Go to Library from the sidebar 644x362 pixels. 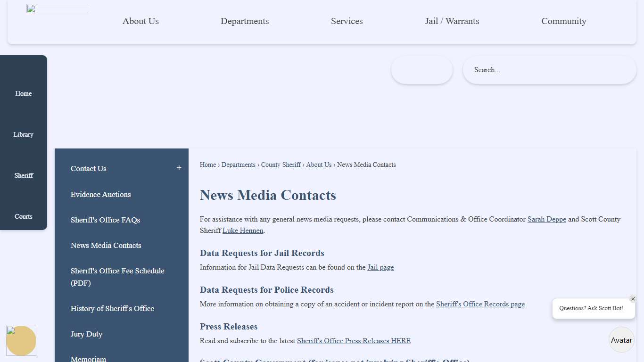pos(23,134)
